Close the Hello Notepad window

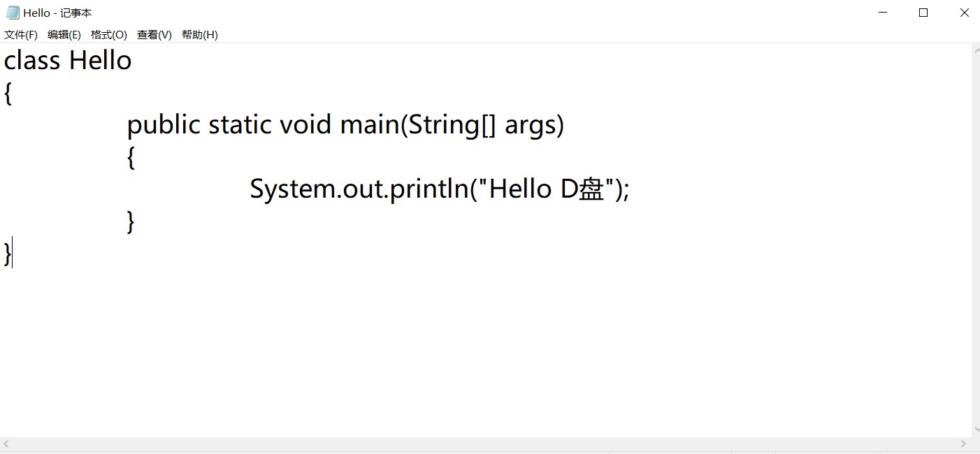964,13
